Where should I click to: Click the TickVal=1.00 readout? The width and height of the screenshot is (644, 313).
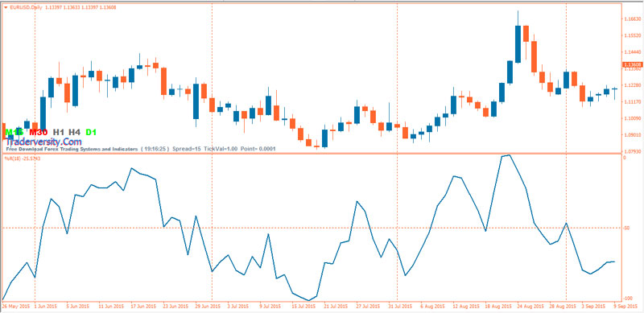tap(221, 149)
